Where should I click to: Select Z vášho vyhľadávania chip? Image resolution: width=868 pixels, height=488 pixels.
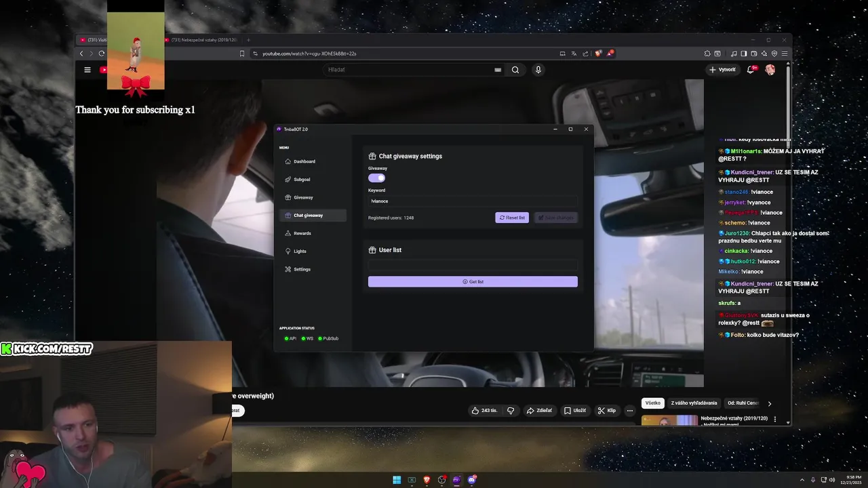pos(694,403)
